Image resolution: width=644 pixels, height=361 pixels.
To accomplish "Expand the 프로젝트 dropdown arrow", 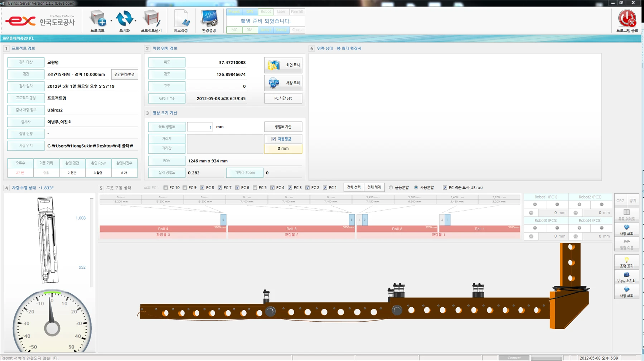I will click(x=111, y=21).
